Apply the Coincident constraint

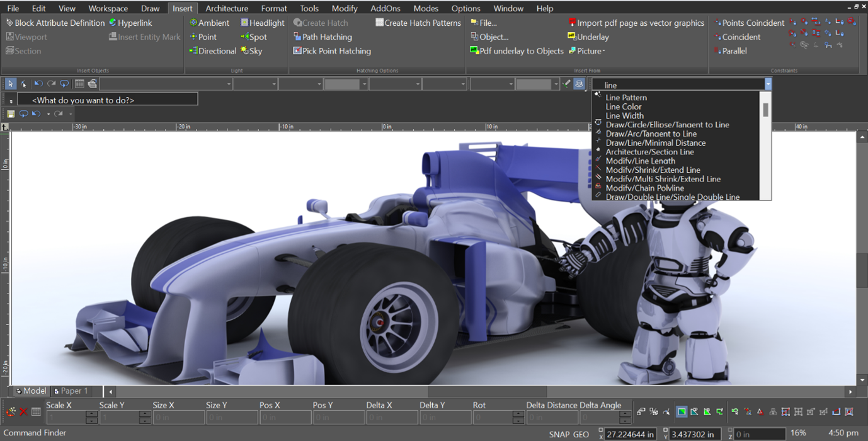[737, 37]
